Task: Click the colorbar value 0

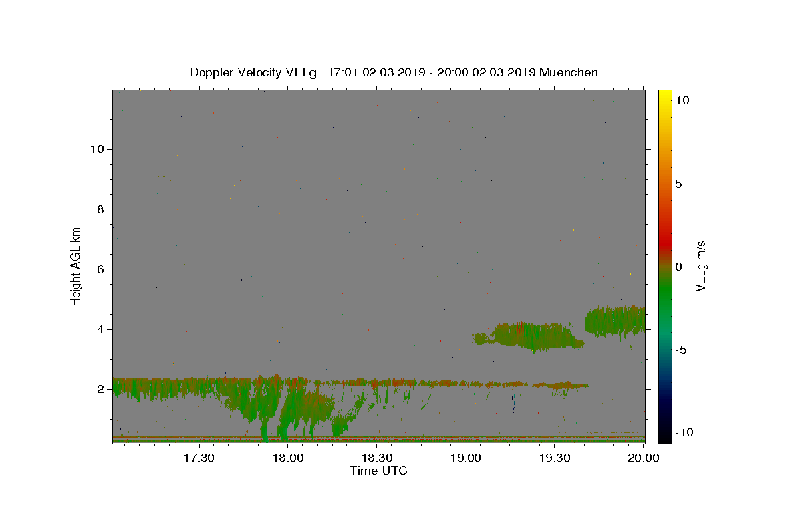Action: (x=679, y=267)
